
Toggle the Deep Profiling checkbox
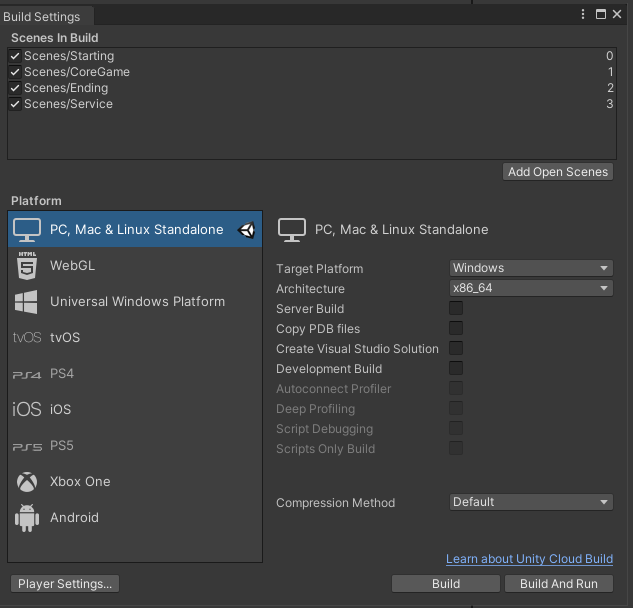[456, 408]
